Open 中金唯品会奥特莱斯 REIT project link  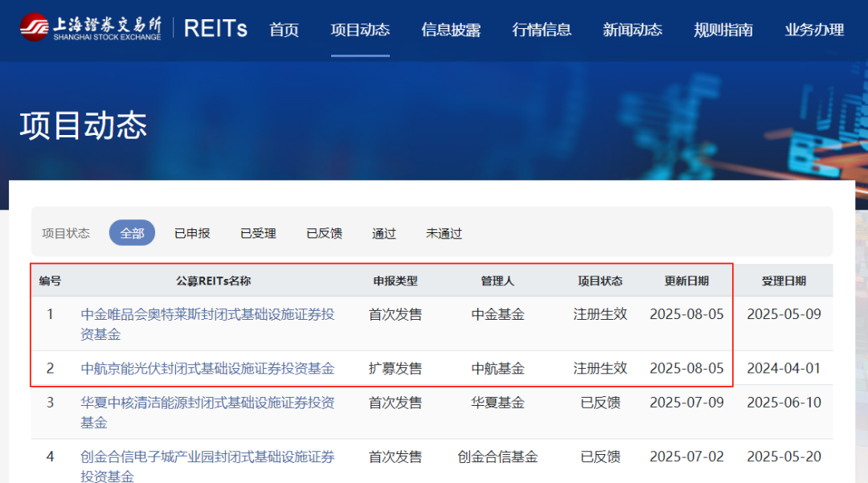pos(207,324)
